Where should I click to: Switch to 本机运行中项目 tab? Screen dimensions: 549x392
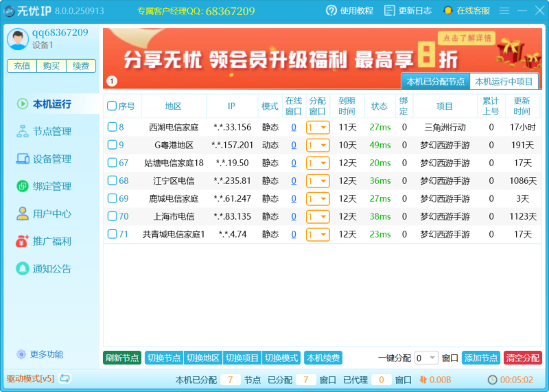click(x=504, y=82)
